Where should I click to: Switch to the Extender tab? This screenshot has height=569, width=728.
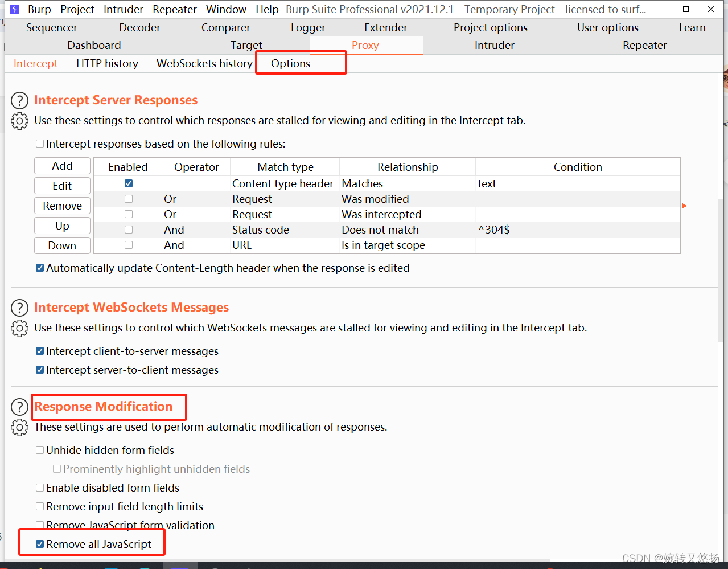386,27
